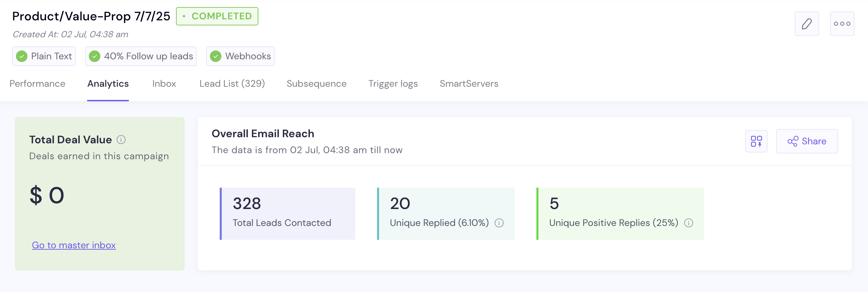Click the 20 Unique Replied card
This screenshot has width=868, height=292.
(446, 213)
